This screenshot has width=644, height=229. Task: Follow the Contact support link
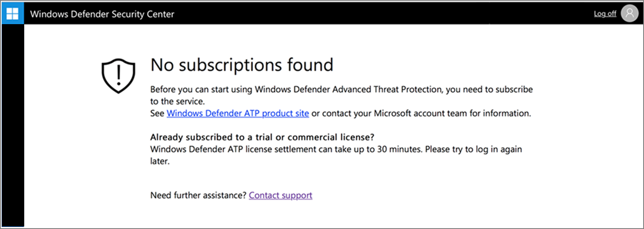point(280,195)
